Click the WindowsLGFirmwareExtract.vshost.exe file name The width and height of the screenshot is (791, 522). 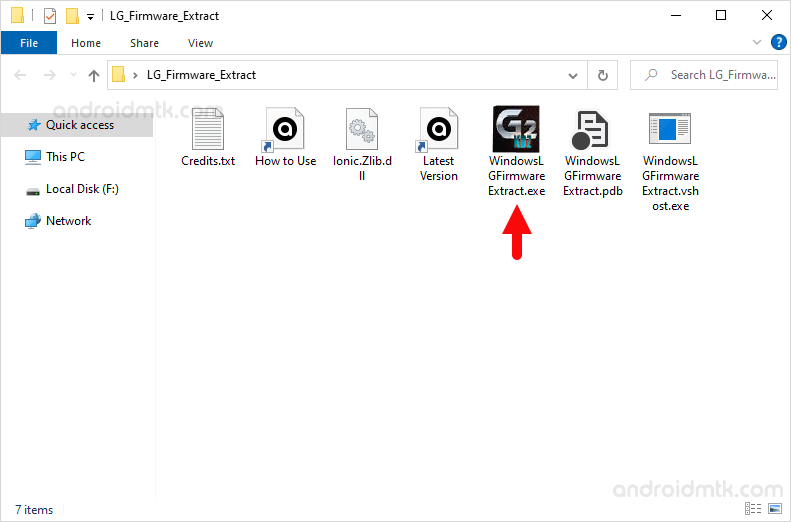pyautogui.click(x=670, y=184)
